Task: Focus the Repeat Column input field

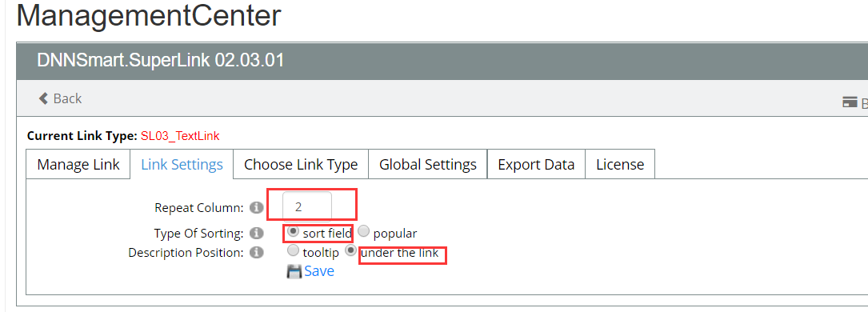Action: 307,207
